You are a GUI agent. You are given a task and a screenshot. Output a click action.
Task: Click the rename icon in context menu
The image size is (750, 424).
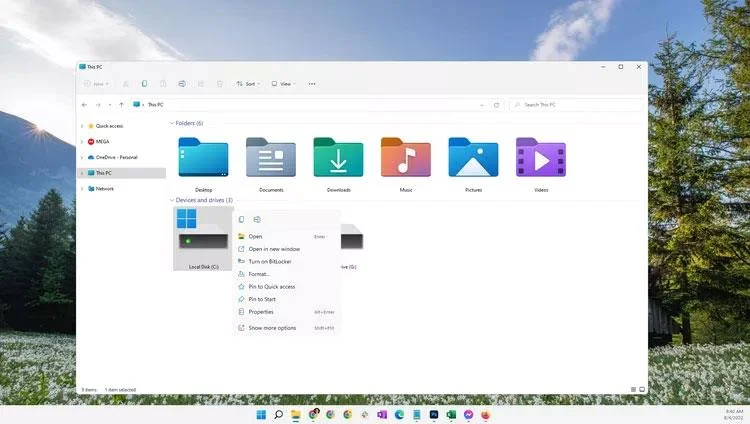(257, 220)
